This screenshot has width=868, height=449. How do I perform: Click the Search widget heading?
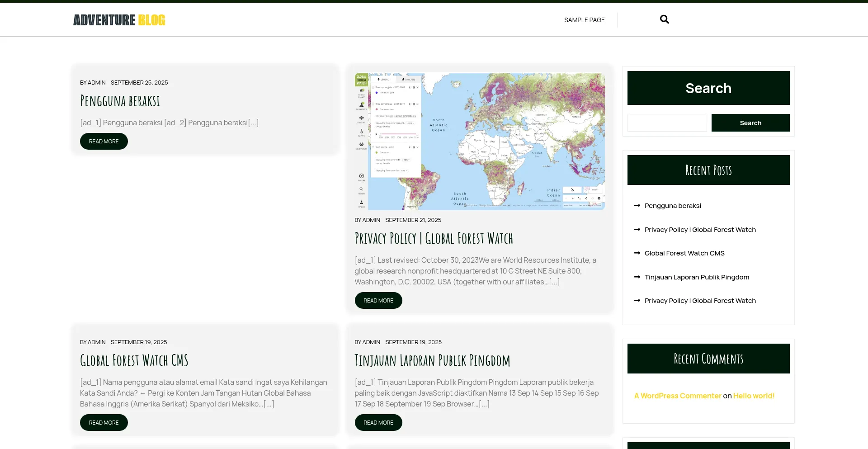point(708,88)
